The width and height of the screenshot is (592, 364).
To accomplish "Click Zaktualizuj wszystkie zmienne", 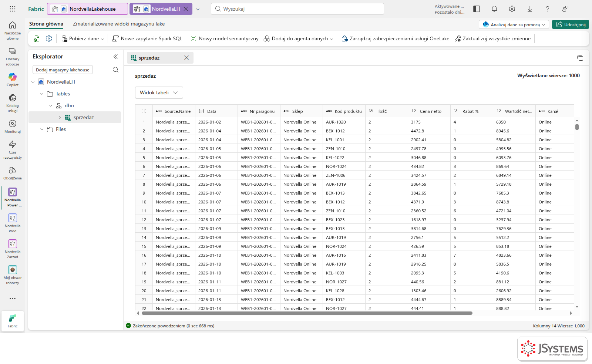I will [492, 38].
